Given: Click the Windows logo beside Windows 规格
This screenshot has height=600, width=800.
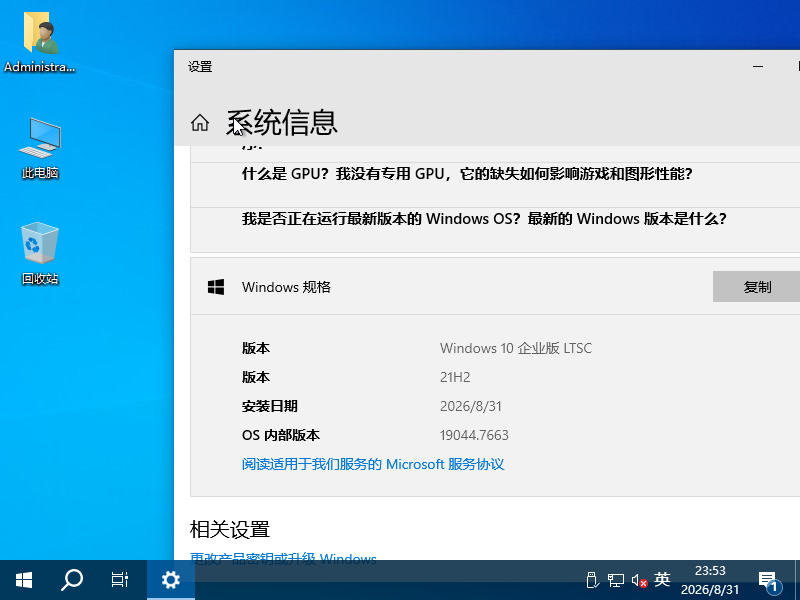Looking at the screenshot, I should pos(216,287).
